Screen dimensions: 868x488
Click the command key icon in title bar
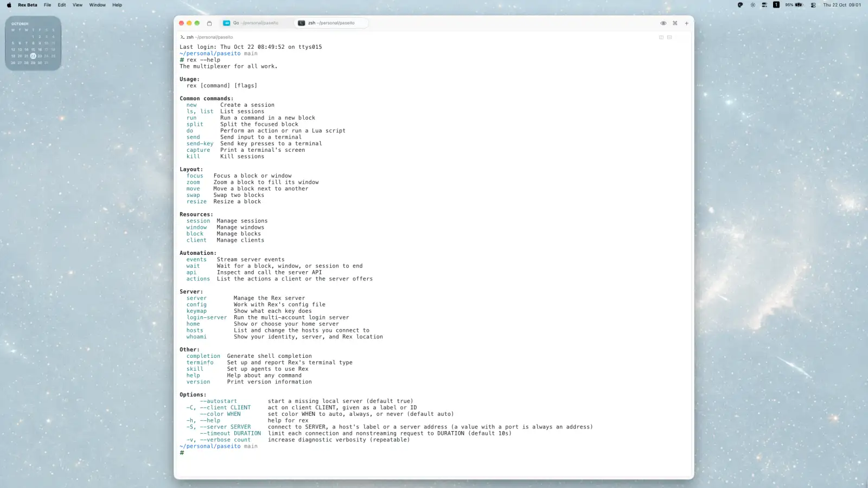tap(675, 23)
